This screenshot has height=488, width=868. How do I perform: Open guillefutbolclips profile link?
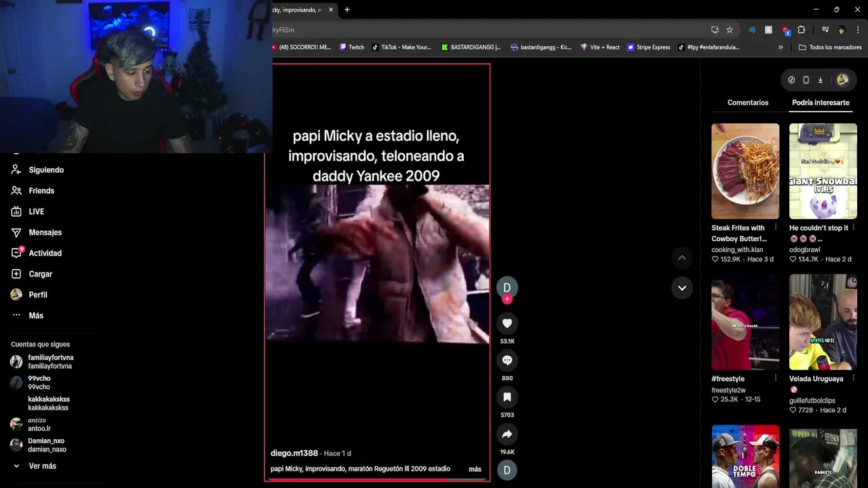[x=812, y=401]
